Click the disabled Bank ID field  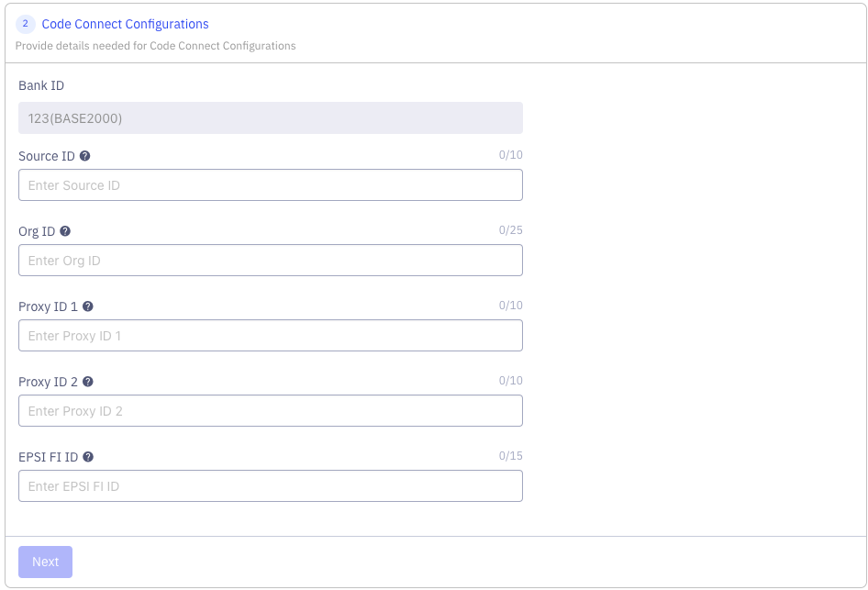coord(271,118)
